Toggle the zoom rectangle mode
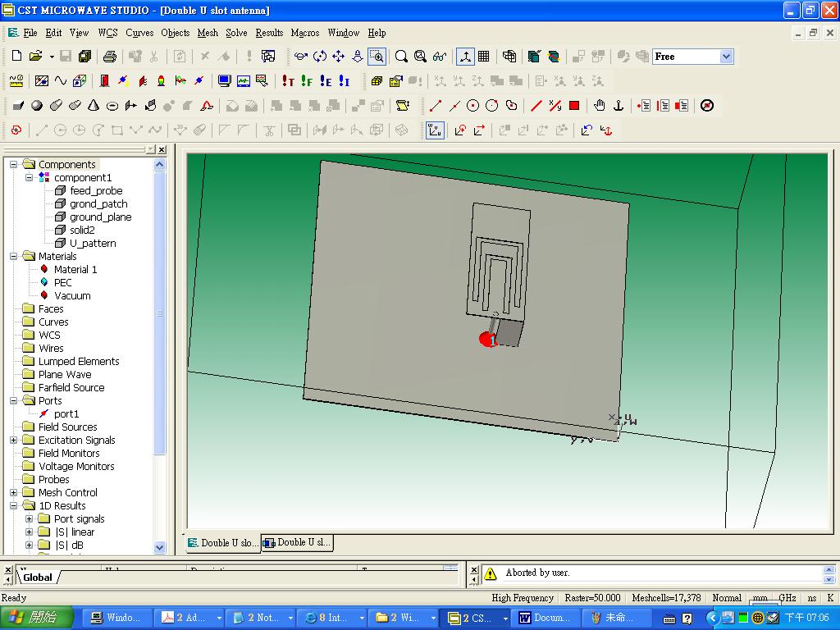Screen dimensions: 840x630 (377, 57)
